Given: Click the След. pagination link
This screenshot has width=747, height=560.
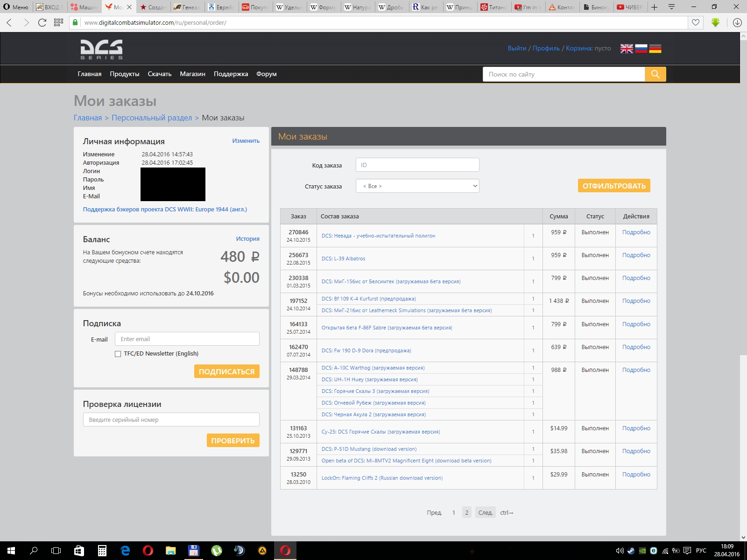Looking at the screenshot, I should pos(486,512).
